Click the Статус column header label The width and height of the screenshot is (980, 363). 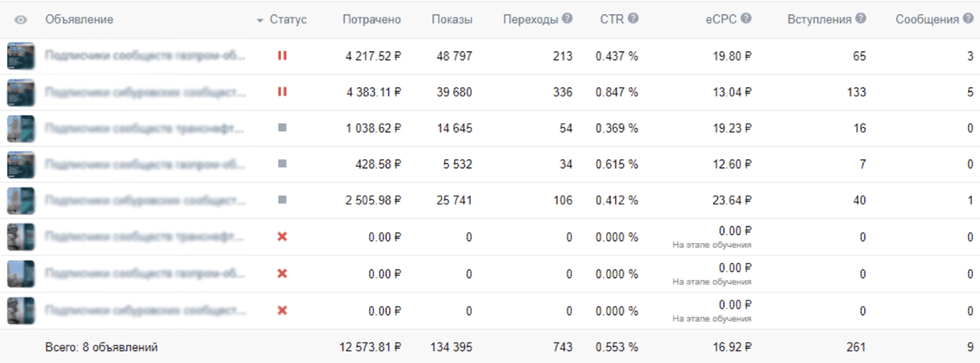(288, 20)
